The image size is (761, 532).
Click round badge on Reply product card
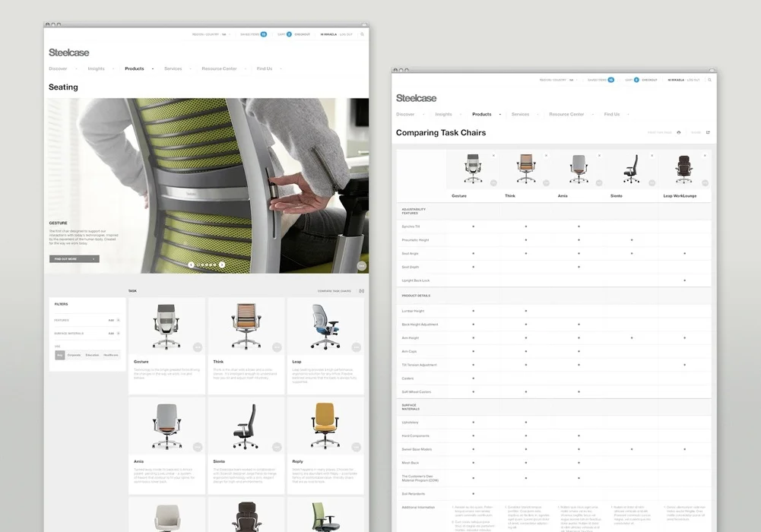click(357, 447)
